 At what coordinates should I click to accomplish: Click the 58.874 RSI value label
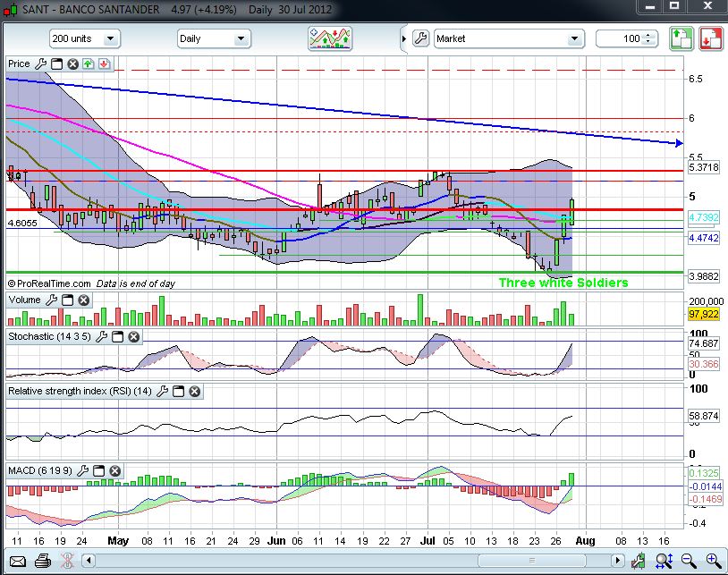pos(704,416)
